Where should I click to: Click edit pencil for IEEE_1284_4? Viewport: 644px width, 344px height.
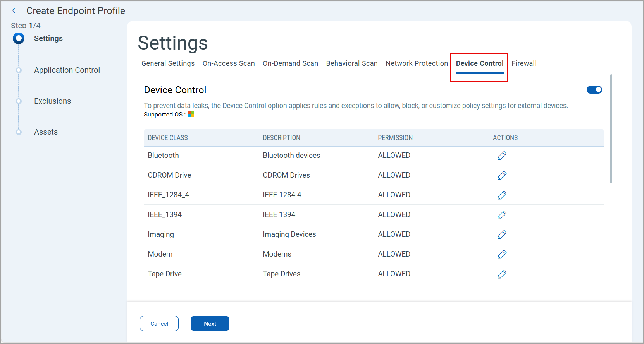(502, 195)
